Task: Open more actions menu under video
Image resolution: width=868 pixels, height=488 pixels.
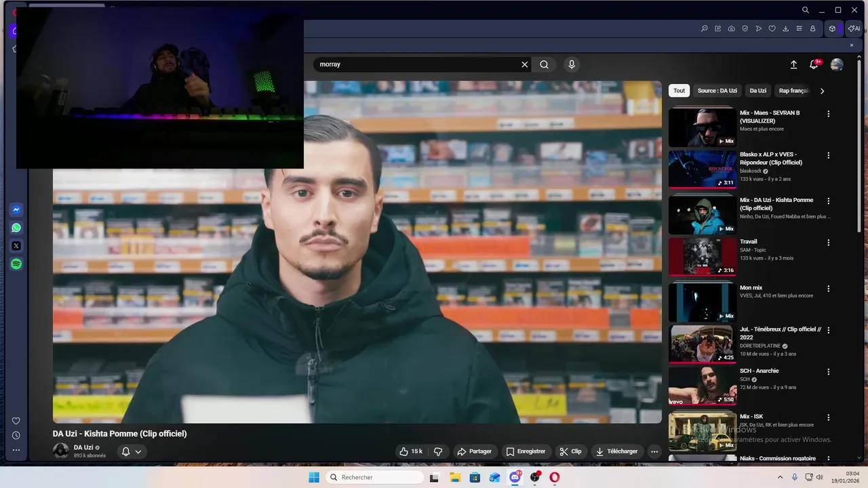Action: click(654, 451)
